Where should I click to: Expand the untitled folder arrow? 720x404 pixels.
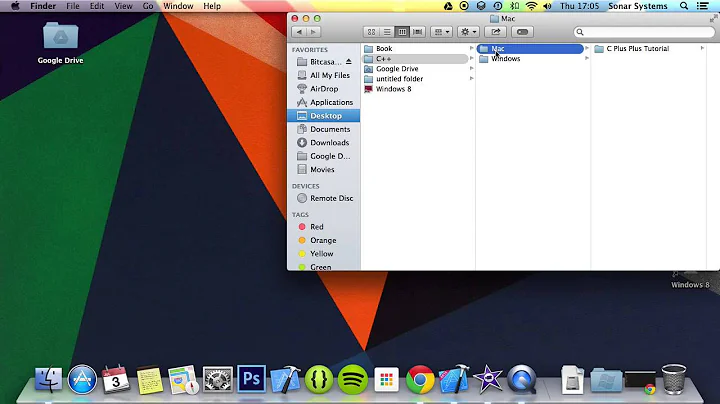point(471,79)
